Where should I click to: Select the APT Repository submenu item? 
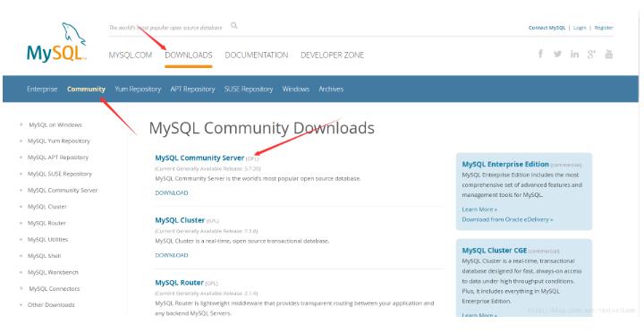pos(192,89)
